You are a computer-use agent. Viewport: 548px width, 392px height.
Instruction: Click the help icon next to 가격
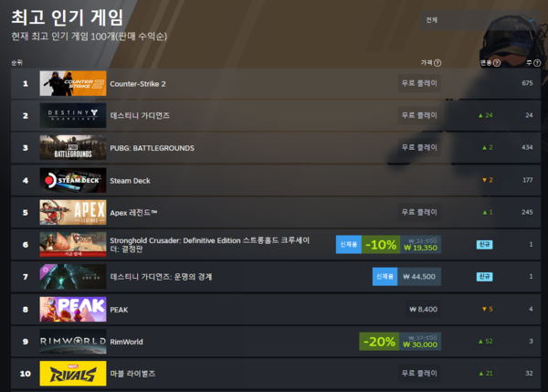tap(437, 63)
